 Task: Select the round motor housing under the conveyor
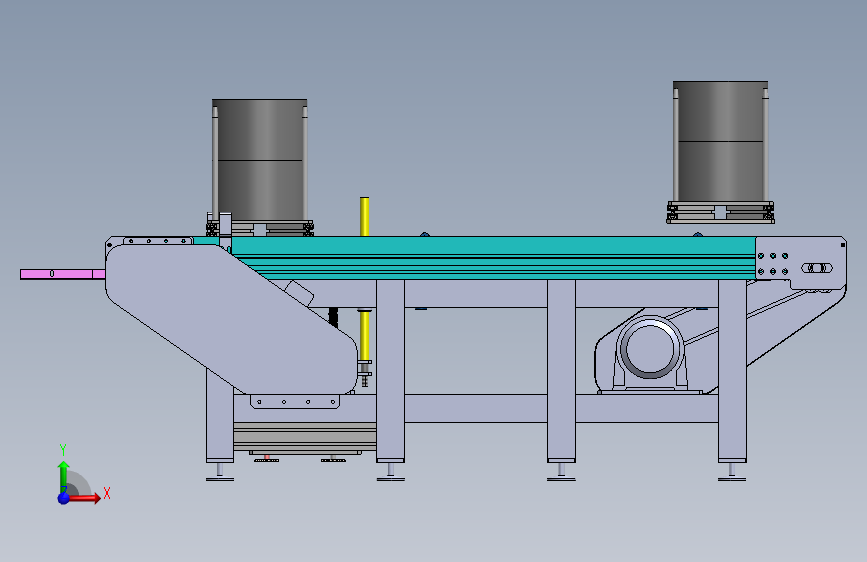[x=650, y=349]
